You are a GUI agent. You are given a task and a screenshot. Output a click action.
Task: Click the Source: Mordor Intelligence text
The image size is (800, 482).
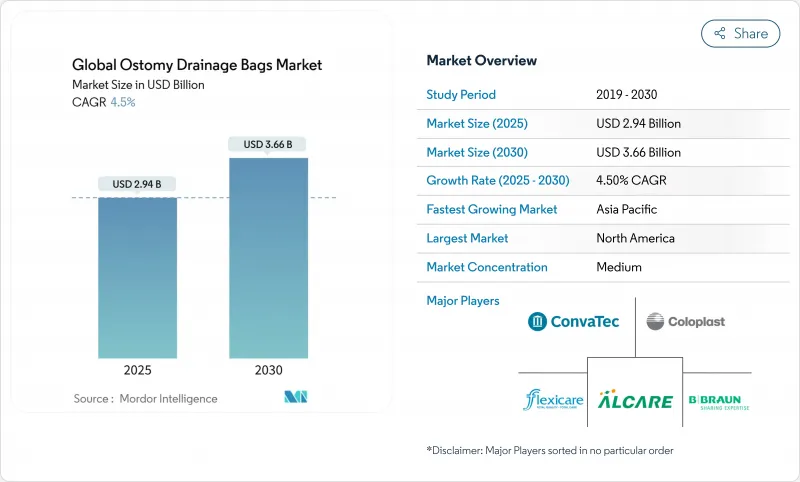pyautogui.click(x=144, y=399)
